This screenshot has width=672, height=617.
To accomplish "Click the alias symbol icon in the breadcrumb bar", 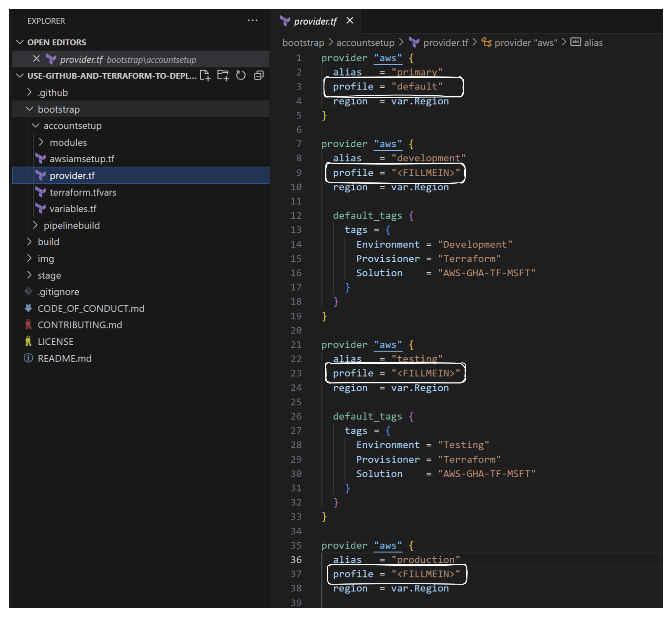I will [x=575, y=42].
